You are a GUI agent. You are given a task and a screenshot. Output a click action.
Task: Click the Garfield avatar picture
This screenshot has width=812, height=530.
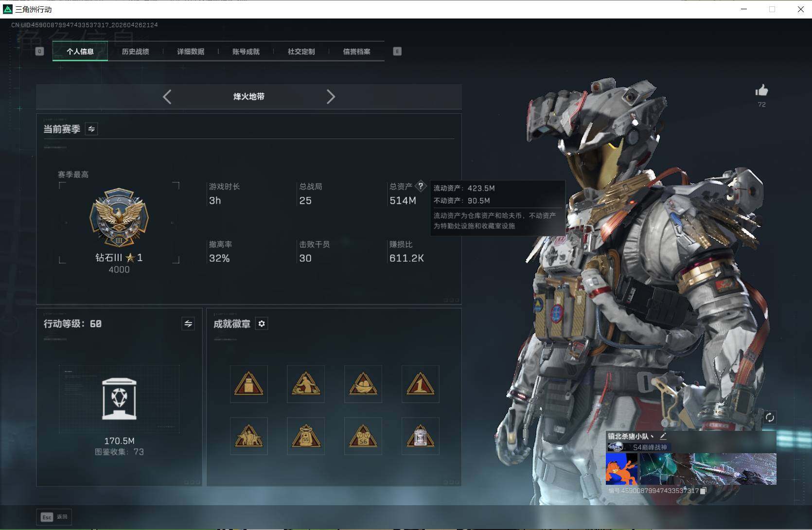coord(622,469)
